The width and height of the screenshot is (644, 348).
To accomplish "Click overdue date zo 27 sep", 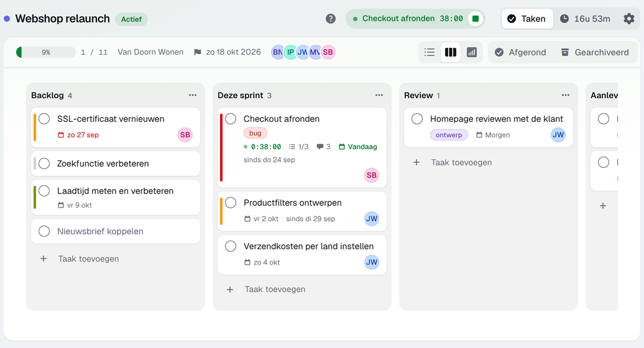I will pyautogui.click(x=78, y=135).
